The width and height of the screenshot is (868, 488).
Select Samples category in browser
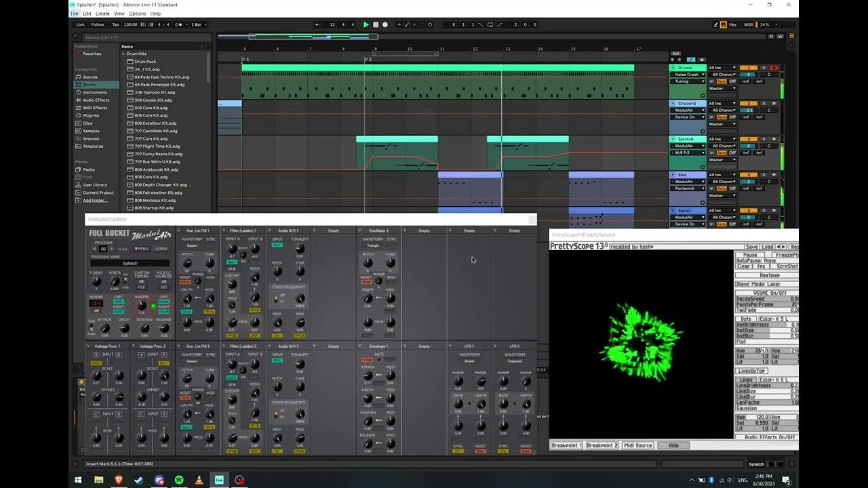pyautogui.click(x=92, y=131)
